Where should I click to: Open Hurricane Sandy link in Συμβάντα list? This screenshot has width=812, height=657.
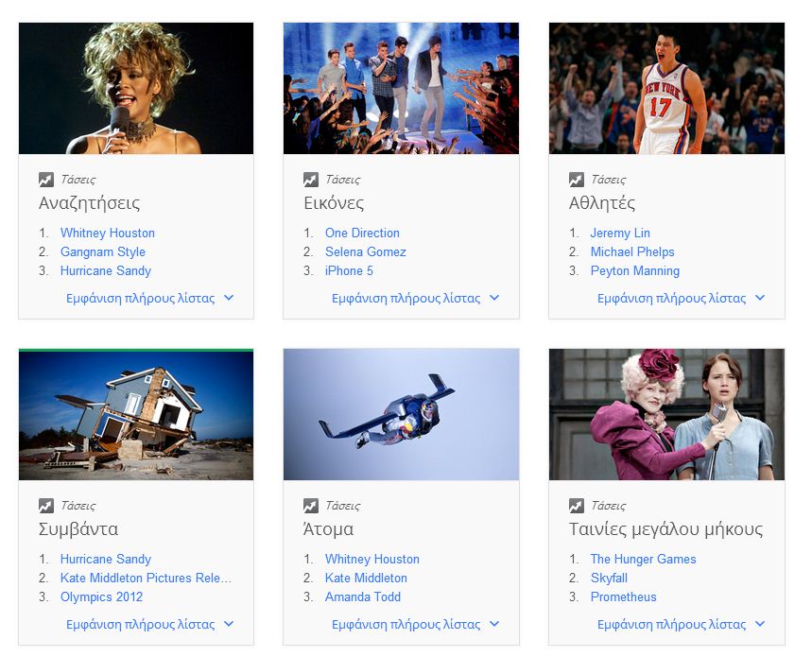pos(106,559)
